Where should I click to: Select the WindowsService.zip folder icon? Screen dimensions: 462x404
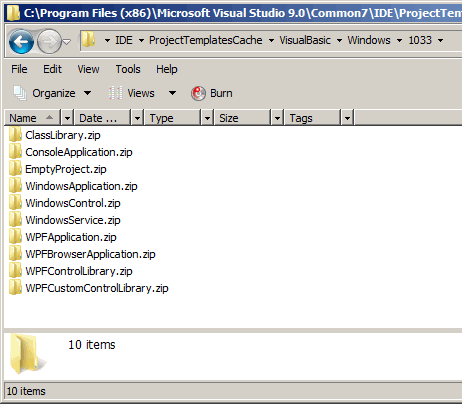click(15, 220)
